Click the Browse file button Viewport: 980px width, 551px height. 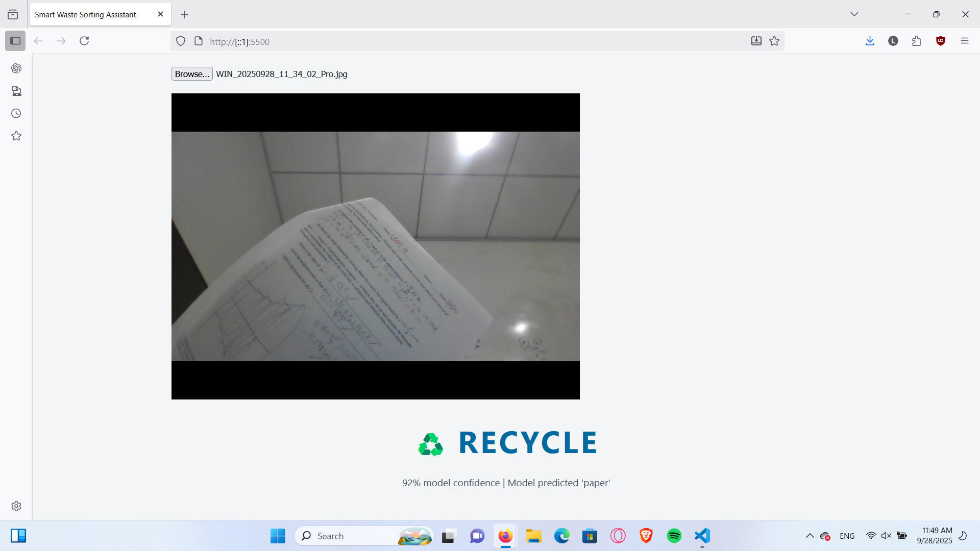coord(191,74)
